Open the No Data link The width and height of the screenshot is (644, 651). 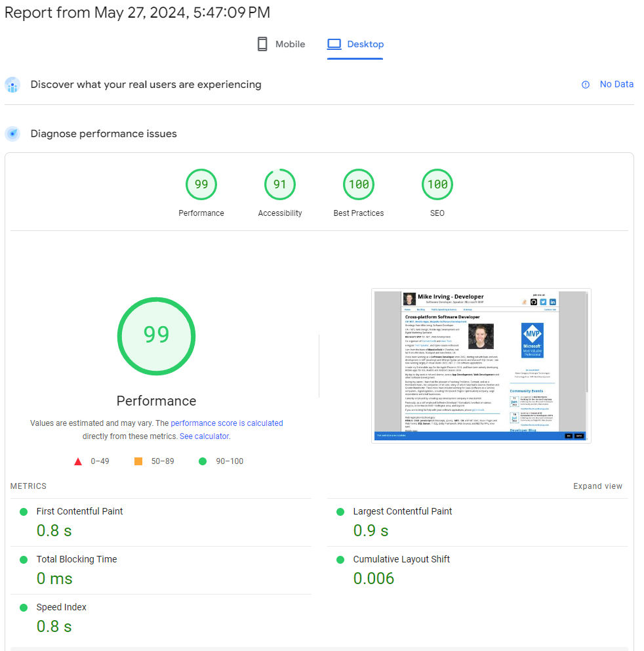pos(616,84)
